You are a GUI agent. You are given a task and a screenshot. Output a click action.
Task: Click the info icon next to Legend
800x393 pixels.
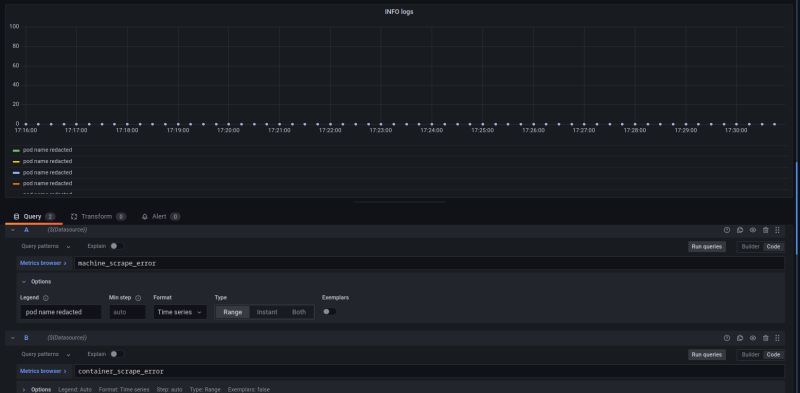coord(45,298)
